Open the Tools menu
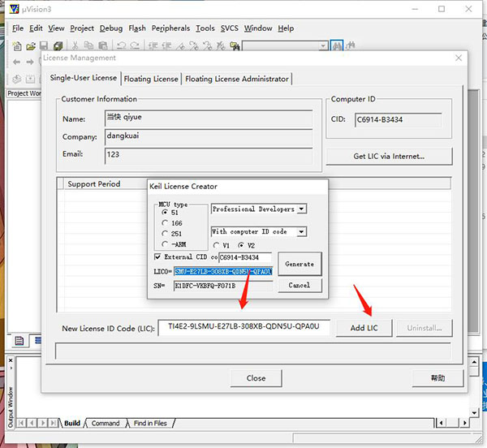487x448 pixels. pos(205,28)
